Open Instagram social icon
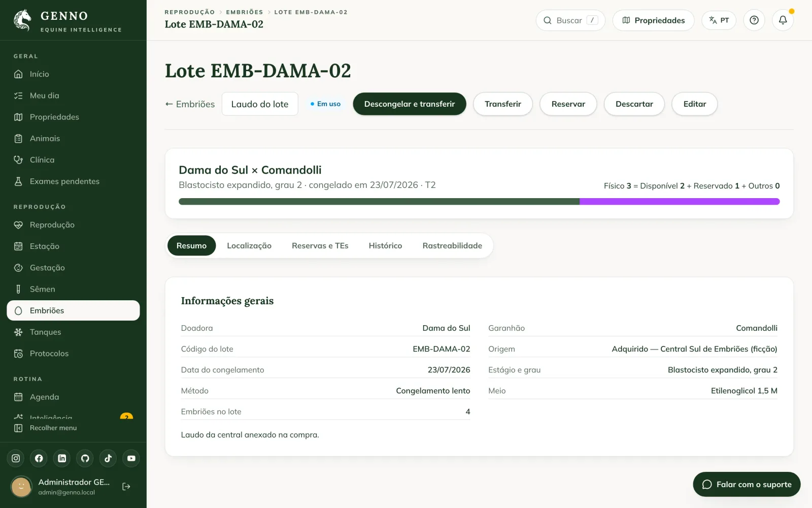Image resolution: width=812 pixels, height=508 pixels. pyautogui.click(x=16, y=458)
